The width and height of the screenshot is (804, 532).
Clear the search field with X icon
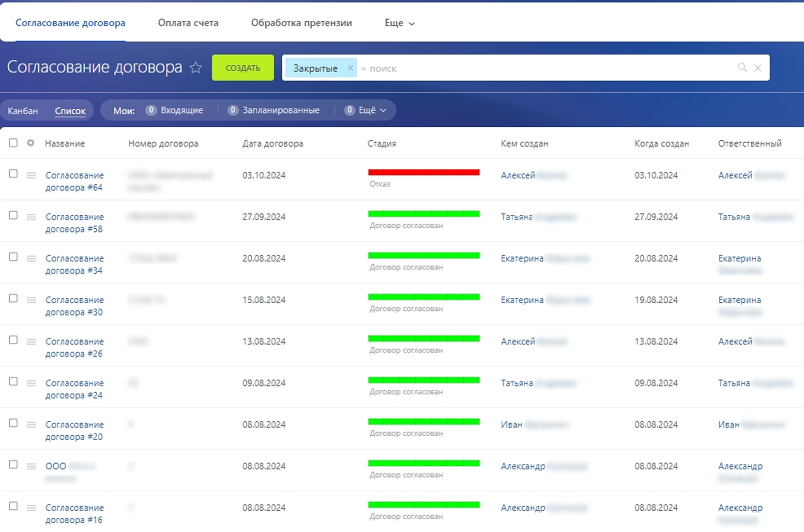758,68
